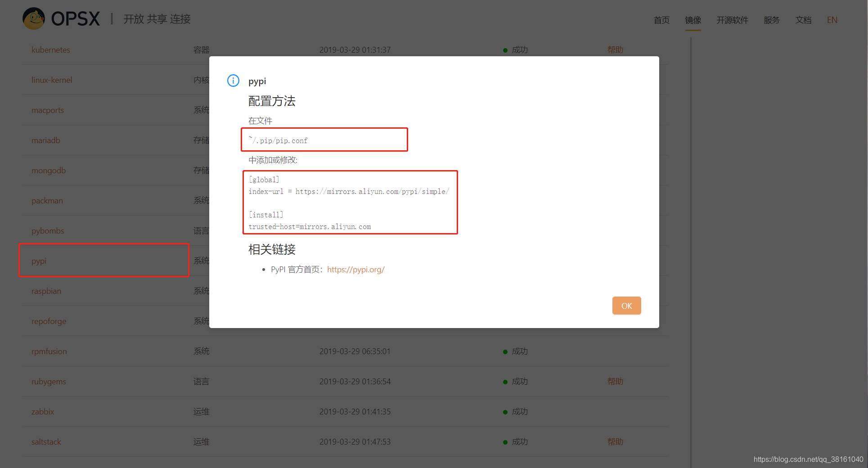868x468 pixels.
Task: Click 帮助 for the saltstack mirror
Action: [x=615, y=441]
